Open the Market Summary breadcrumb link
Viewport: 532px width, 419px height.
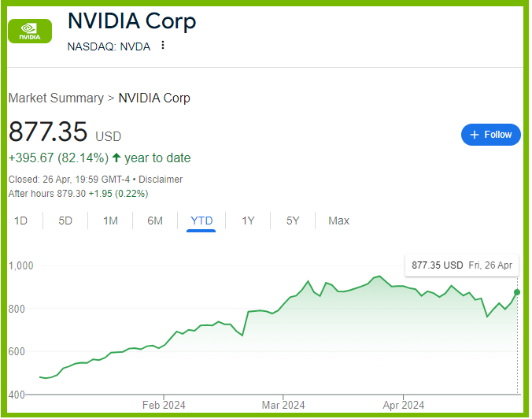point(55,98)
